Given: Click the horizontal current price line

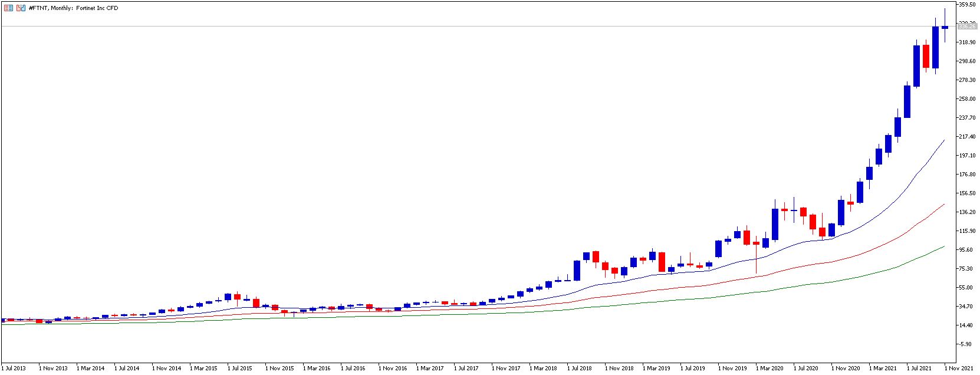Looking at the screenshot, I should [478, 27].
